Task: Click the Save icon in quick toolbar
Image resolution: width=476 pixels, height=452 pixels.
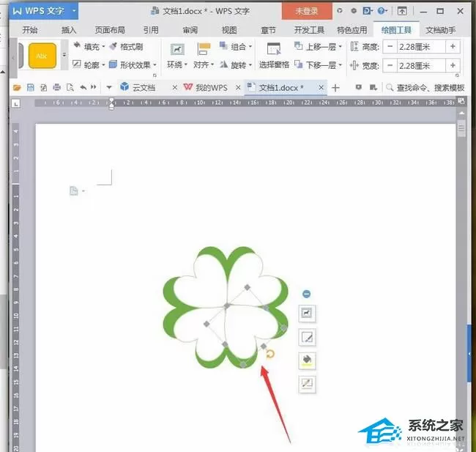Action: coord(30,88)
